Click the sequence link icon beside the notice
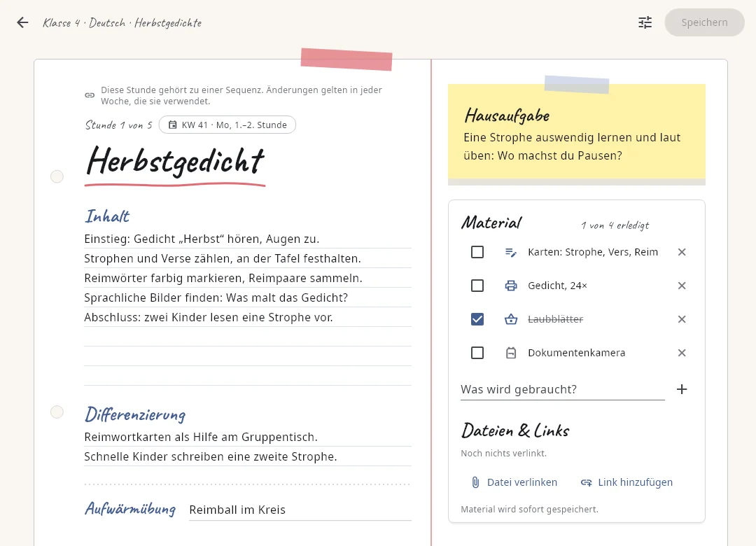 (90, 95)
